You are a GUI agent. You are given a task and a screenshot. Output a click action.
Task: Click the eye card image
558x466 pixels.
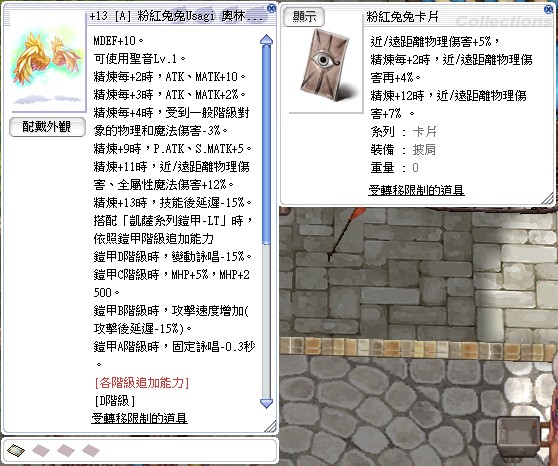coord(325,65)
